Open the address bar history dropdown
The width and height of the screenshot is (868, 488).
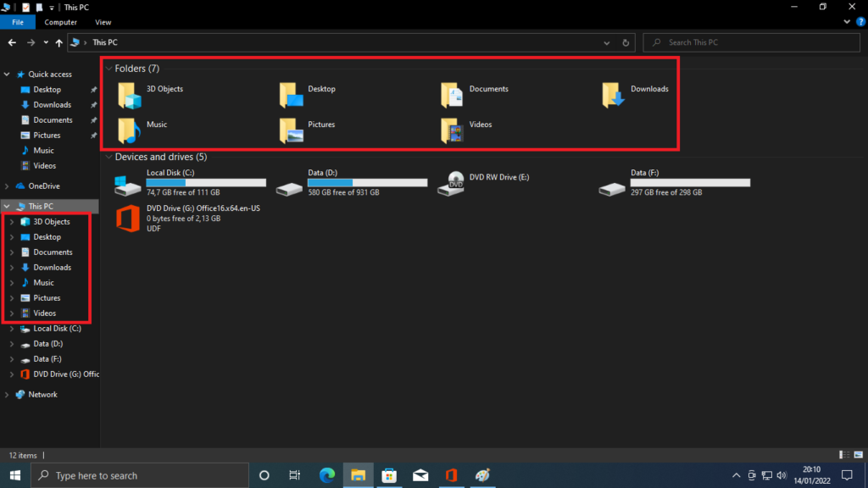(x=606, y=42)
